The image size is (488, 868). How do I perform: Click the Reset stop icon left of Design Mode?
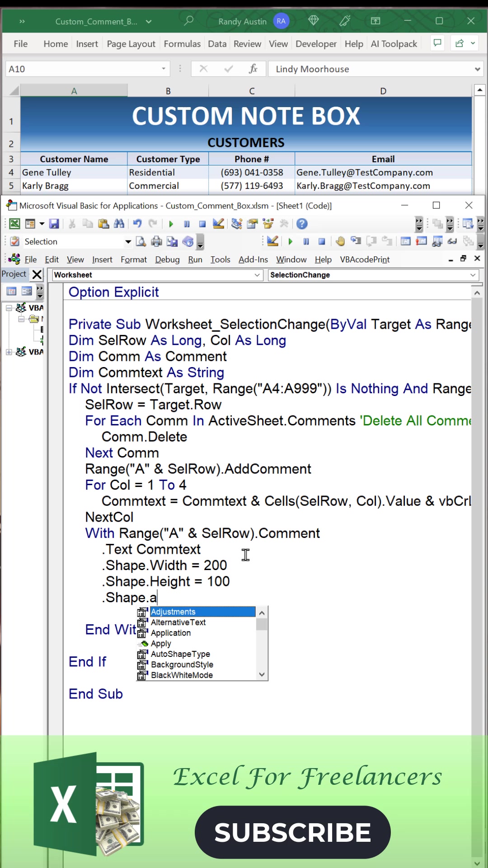(202, 224)
